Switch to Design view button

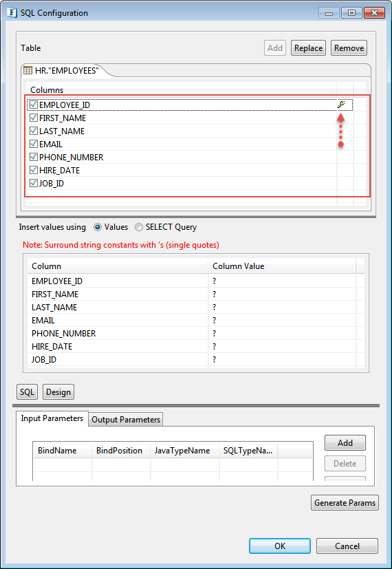click(58, 392)
